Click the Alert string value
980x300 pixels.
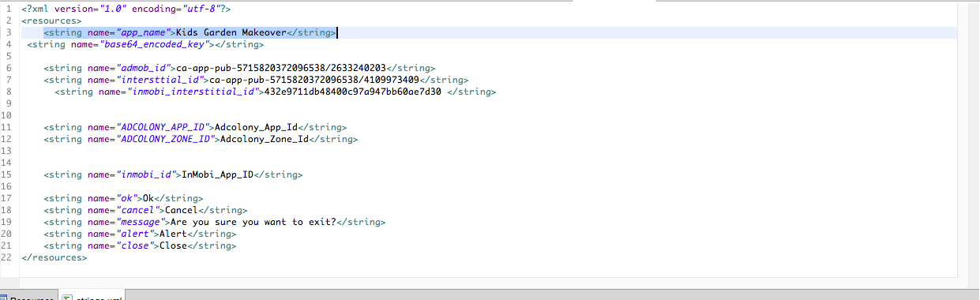174,234
